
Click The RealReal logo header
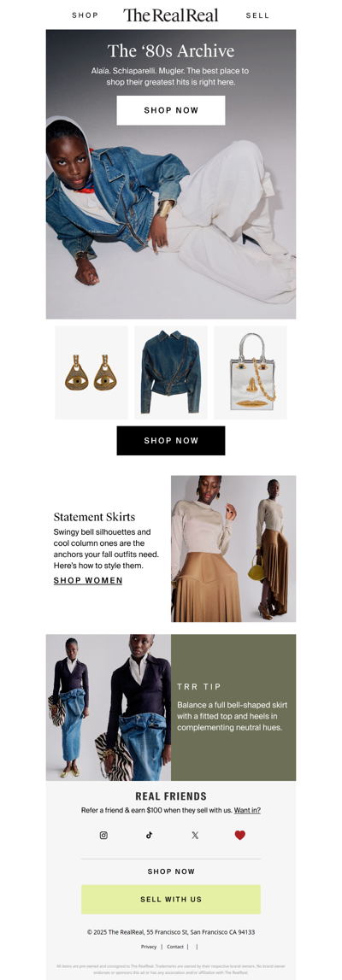point(171,15)
